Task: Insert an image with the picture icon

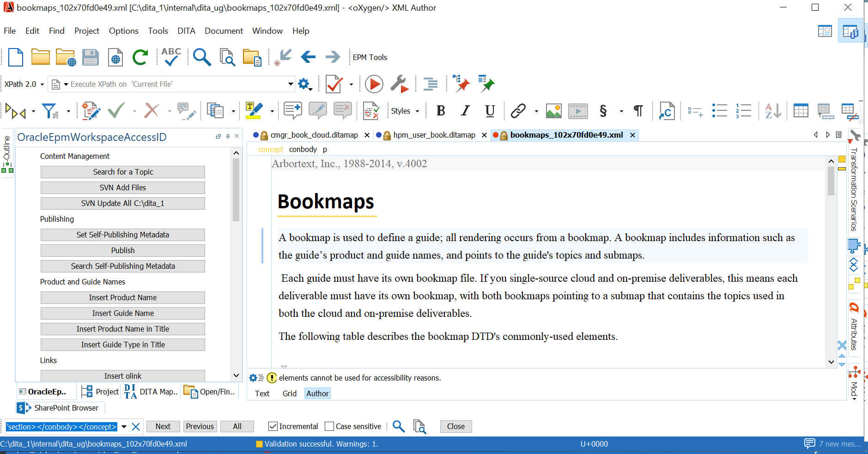Action: pos(553,111)
